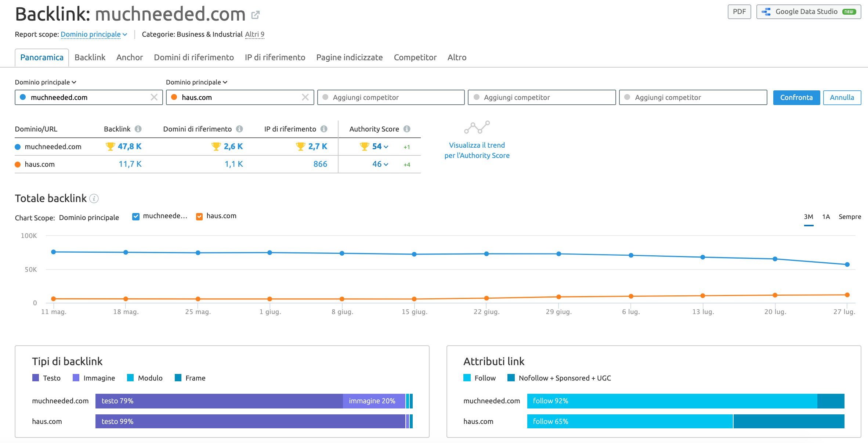The width and height of the screenshot is (868, 443).
Task: Click orange dot beside haus.com table row
Action: click(18, 165)
